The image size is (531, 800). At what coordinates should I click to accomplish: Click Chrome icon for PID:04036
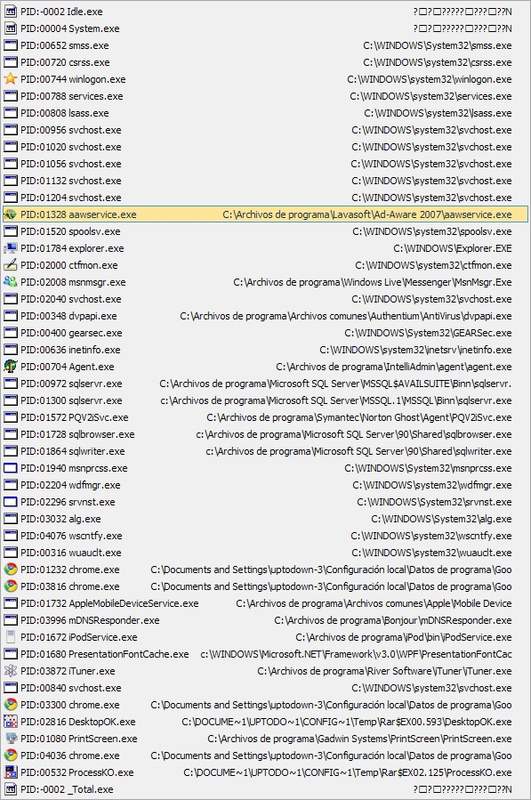coord(10,755)
